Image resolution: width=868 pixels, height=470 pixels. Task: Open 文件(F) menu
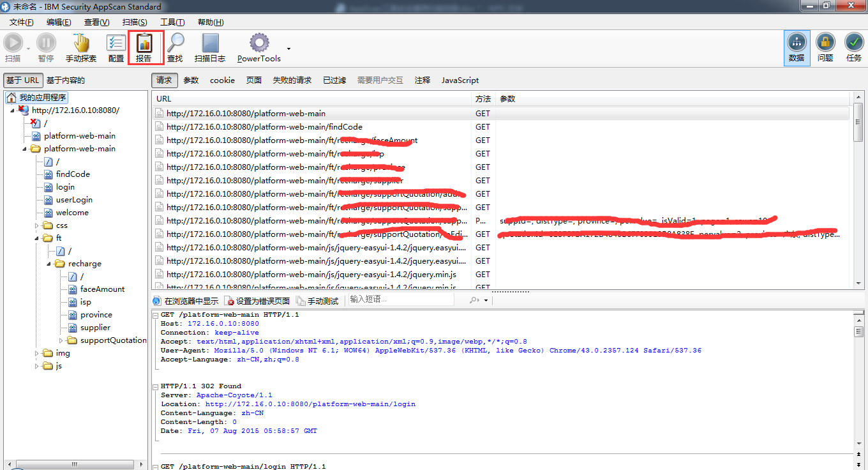(21, 22)
